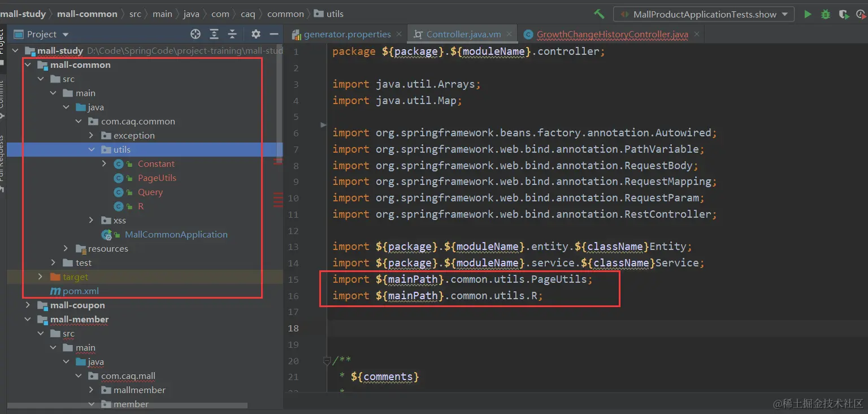This screenshot has width=868, height=414.
Task: Collapse the mall-member module
Action: coord(28,320)
